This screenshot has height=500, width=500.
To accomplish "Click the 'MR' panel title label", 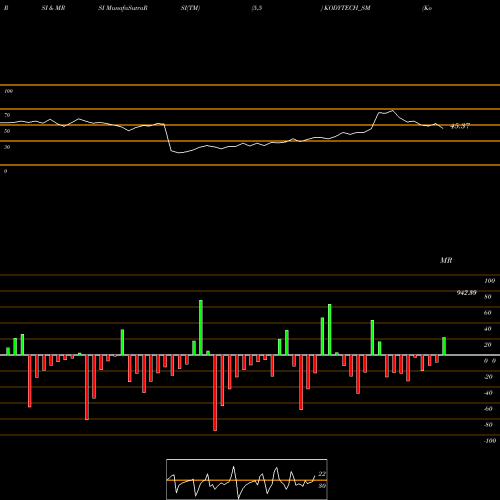I will click(x=446, y=260).
